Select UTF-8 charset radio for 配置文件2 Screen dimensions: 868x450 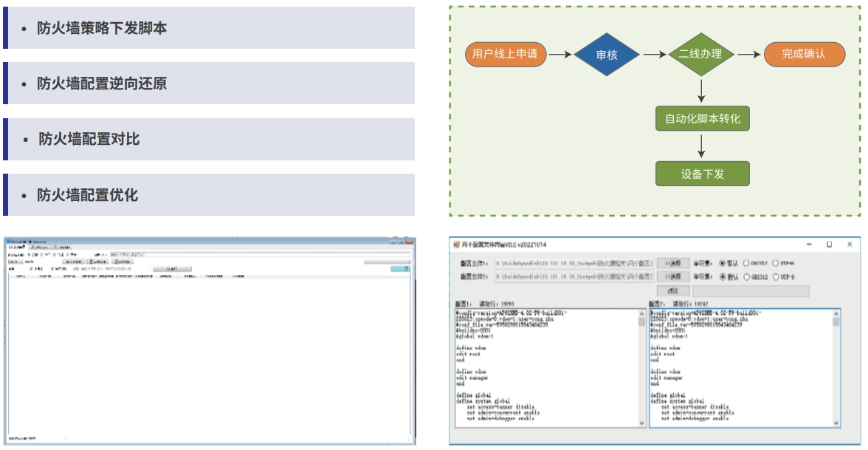click(776, 276)
